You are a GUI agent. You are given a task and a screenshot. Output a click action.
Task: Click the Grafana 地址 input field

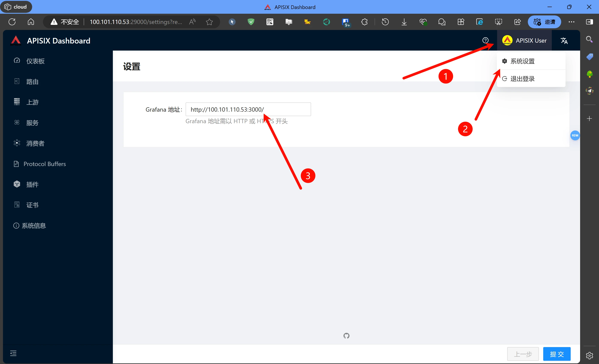[248, 109]
